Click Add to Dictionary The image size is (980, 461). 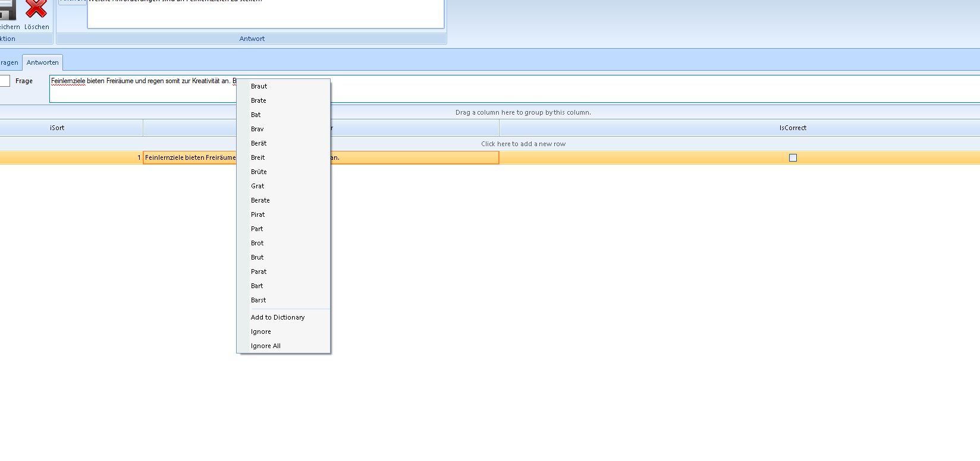(278, 317)
